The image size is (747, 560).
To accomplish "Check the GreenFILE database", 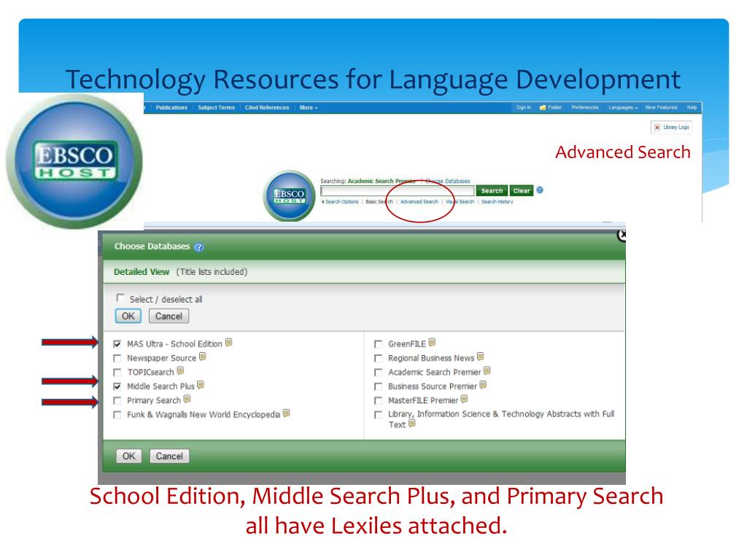I will [x=379, y=344].
